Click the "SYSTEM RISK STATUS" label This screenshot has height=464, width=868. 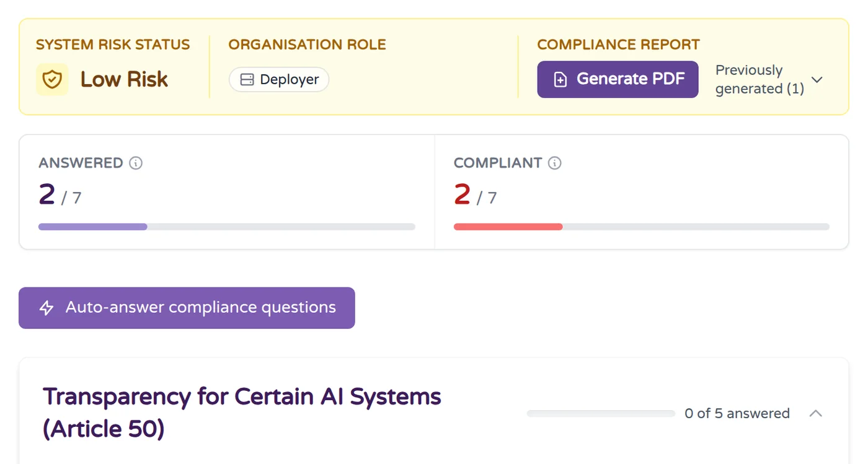pos(113,45)
